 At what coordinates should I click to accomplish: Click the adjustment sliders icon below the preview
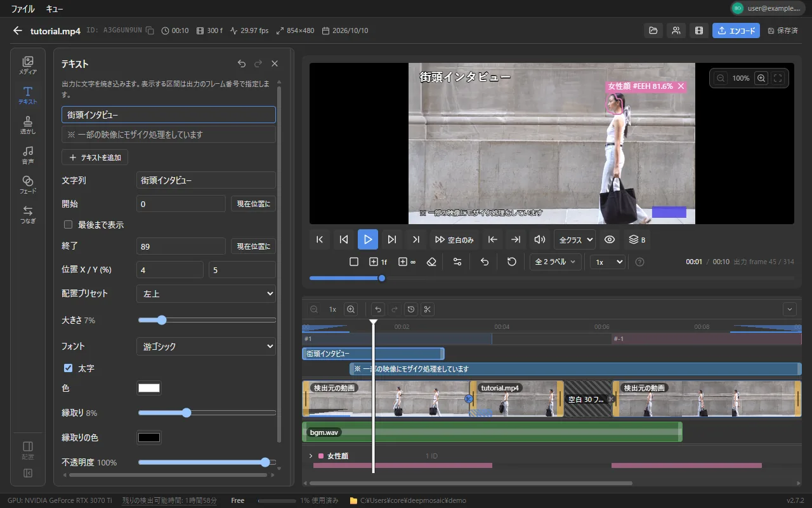click(x=457, y=262)
